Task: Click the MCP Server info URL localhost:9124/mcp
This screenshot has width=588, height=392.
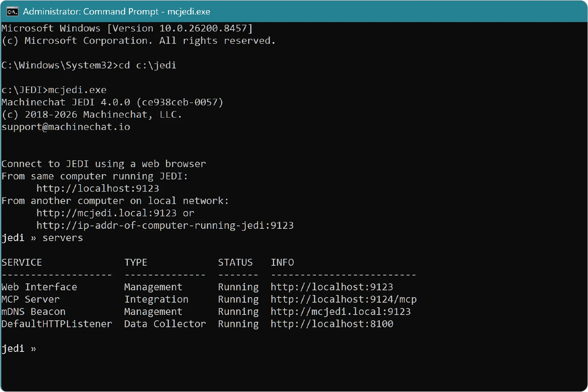Action: pos(344,299)
